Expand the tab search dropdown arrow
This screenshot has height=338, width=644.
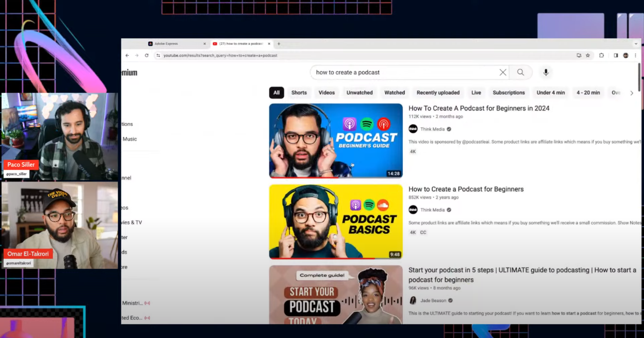click(636, 44)
